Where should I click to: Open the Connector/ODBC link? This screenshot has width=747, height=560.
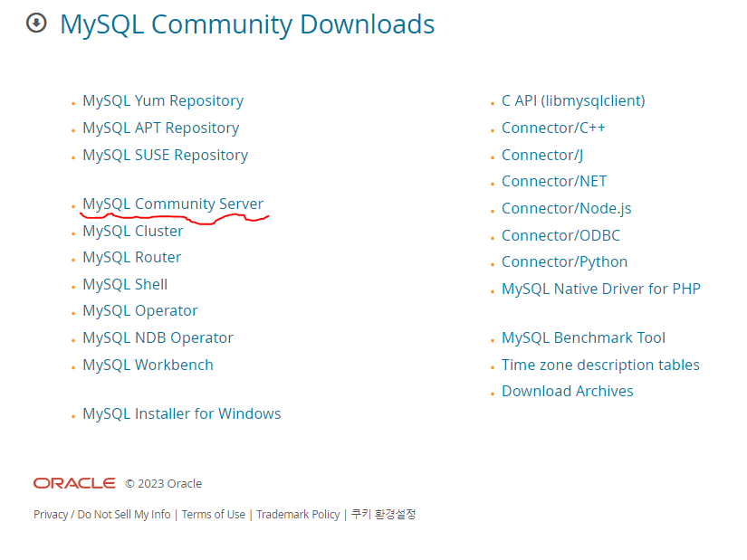coord(560,236)
